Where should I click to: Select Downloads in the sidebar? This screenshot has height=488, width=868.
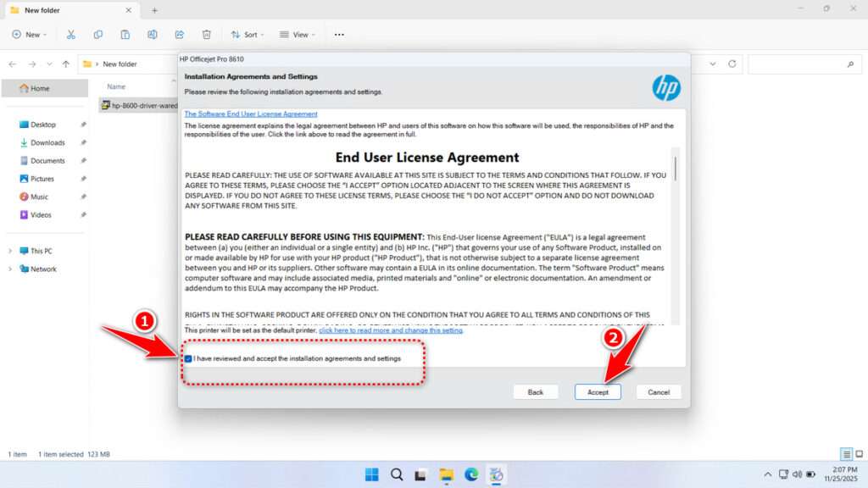(47, 142)
